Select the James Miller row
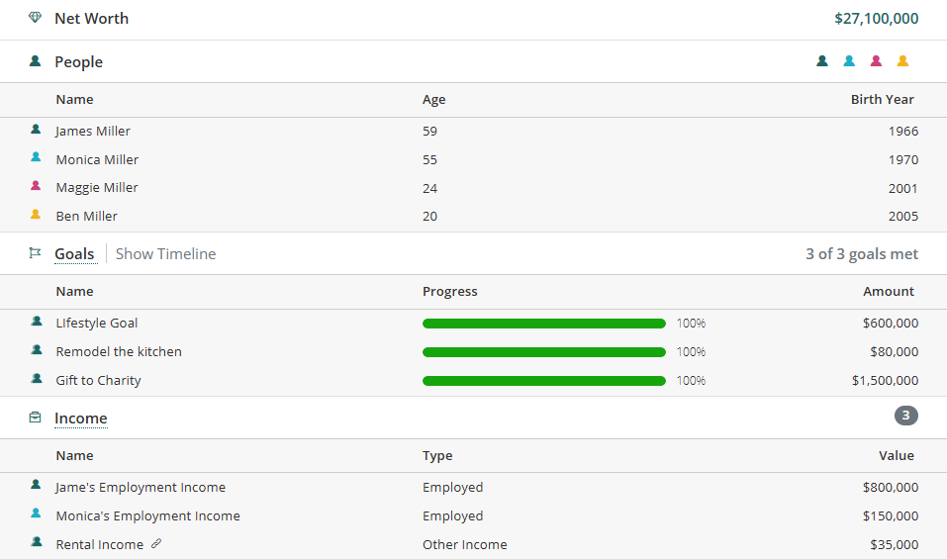The height and width of the screenshot is (560, 947). point(93,131)
